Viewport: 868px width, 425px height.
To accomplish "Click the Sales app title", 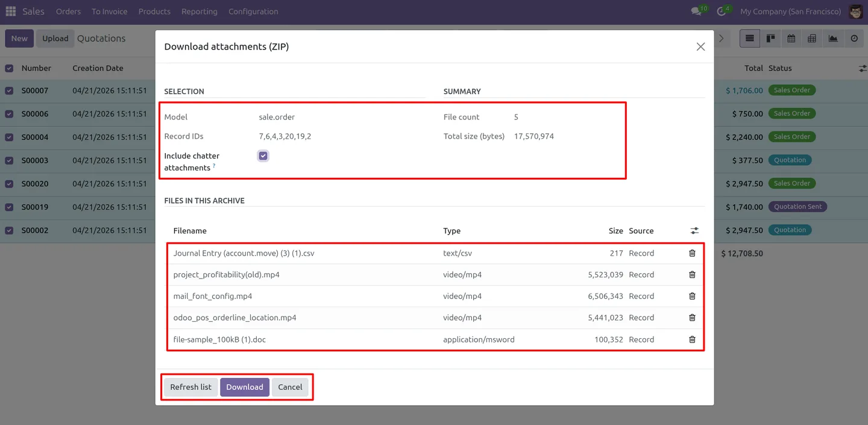I will [33, 11].
